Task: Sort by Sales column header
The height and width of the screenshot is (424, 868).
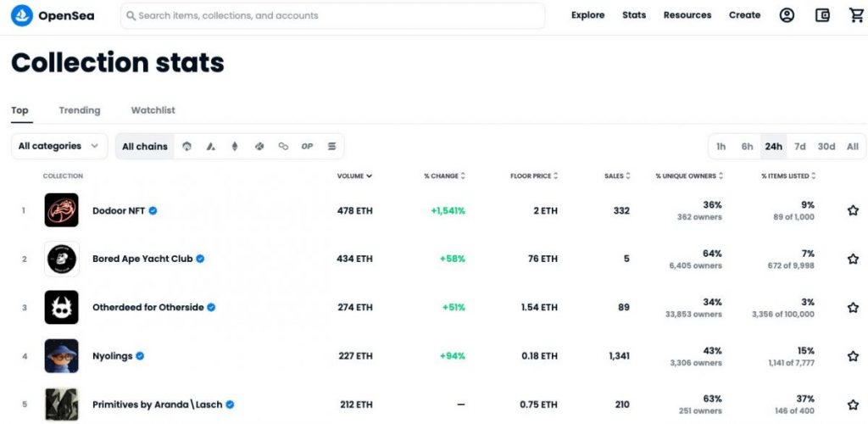Action: (x=617, y=176)
